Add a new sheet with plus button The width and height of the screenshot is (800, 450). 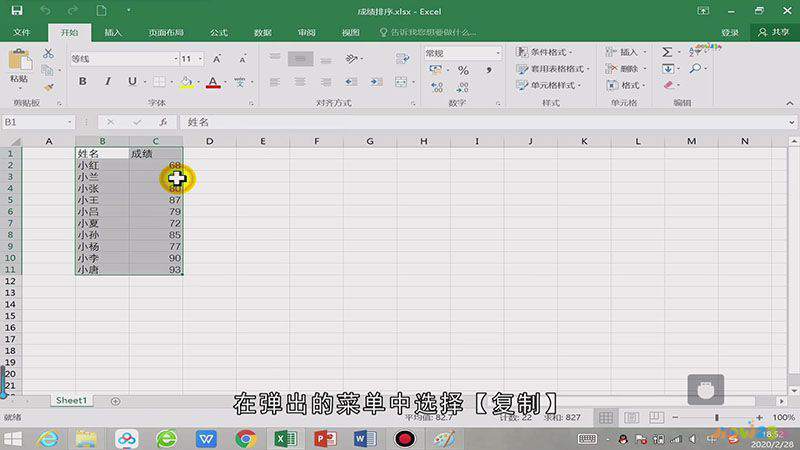(115, 401)
